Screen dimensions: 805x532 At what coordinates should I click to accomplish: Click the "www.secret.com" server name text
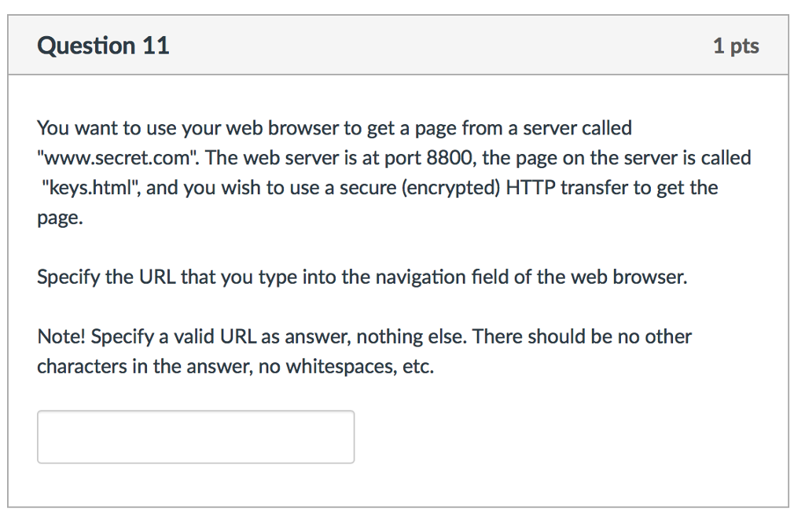coord(117,158)
